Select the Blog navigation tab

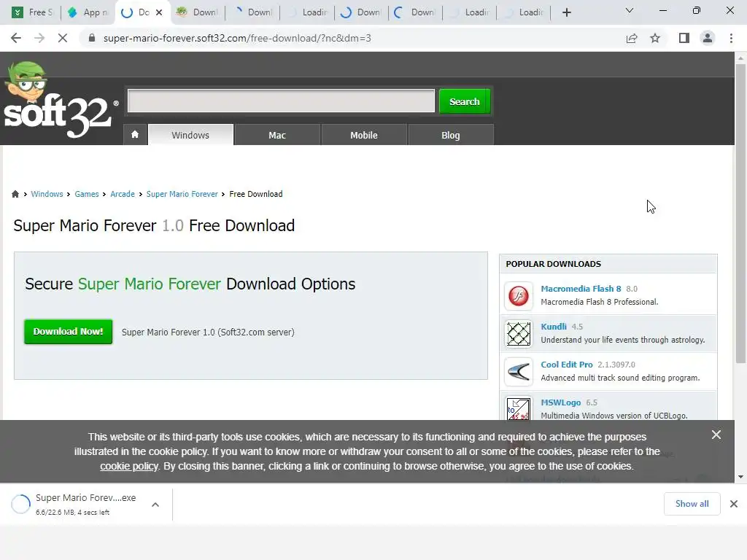coord(451,135)
